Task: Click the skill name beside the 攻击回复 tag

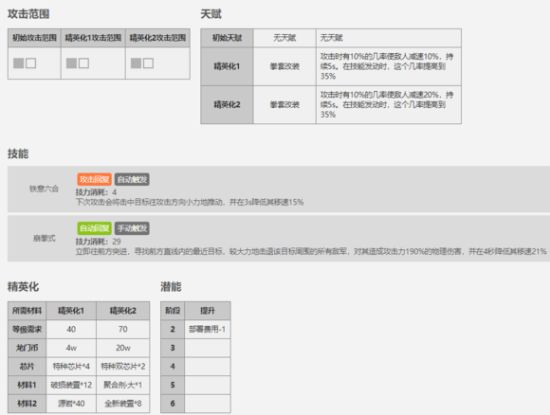Action: (x=44, y=189)
